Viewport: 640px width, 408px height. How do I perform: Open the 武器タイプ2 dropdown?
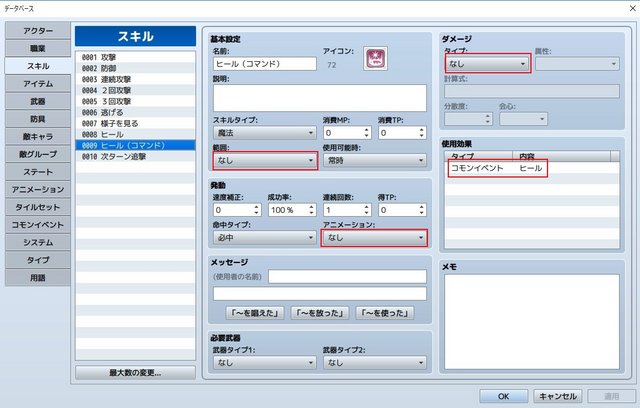point(374,362)
